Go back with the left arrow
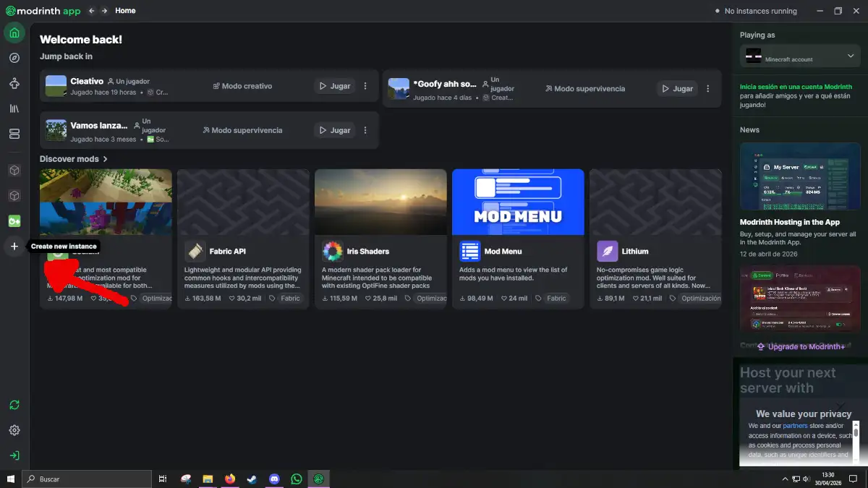Image resolution: width=868 pixels, height=488 pixels. [x=91, y=11]
